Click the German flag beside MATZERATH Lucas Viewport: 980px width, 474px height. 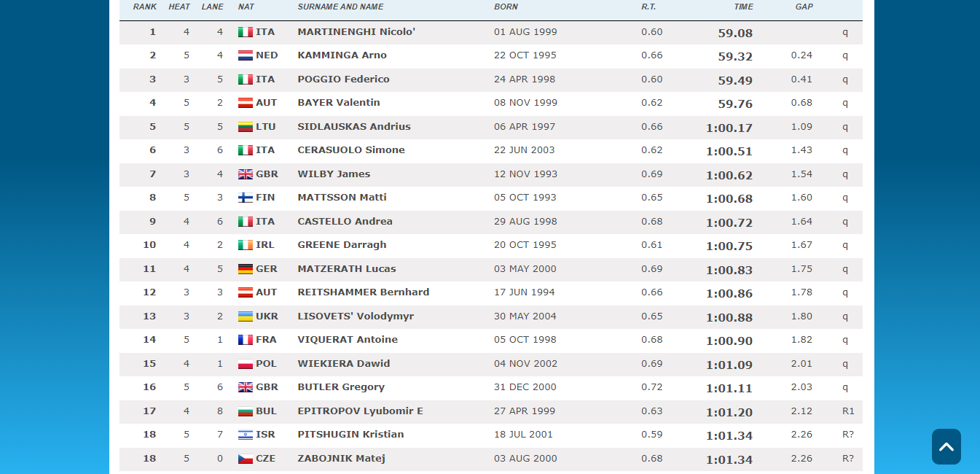[x=246, y=269]
